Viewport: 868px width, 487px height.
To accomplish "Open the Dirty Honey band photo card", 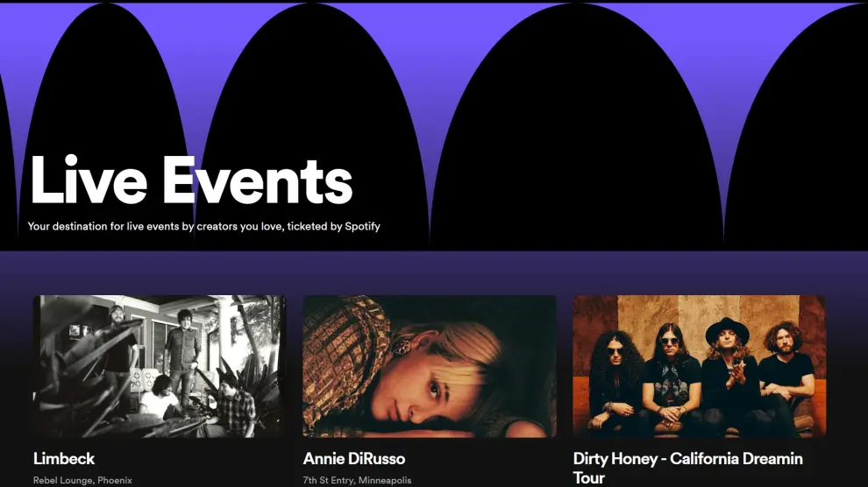I will (x=699, y=366).
